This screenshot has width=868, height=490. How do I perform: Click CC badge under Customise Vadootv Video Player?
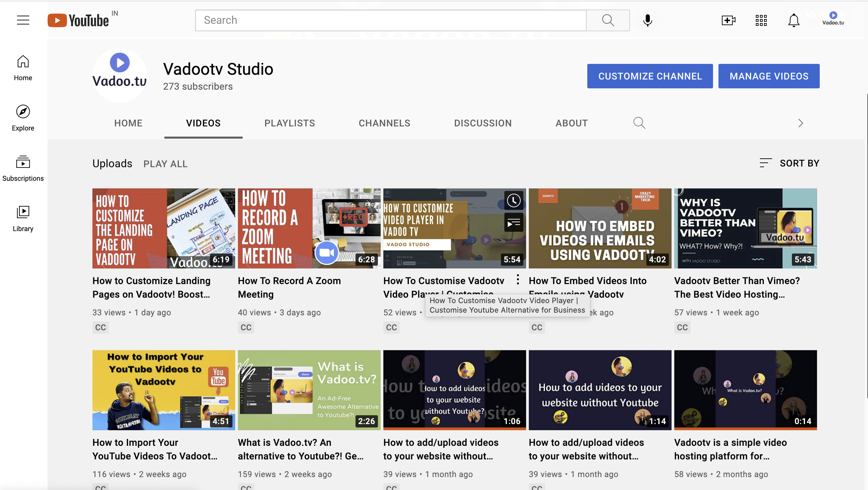[392, 328]
